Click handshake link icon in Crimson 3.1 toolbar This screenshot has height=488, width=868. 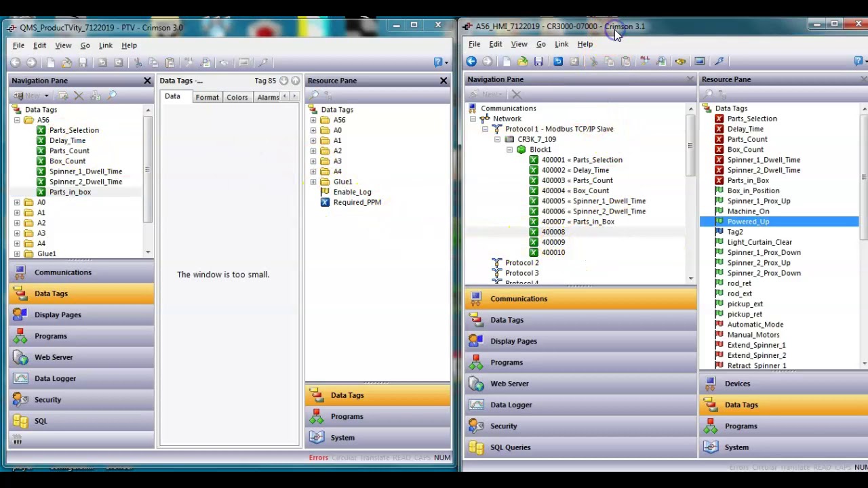click(x=680, y=62)
